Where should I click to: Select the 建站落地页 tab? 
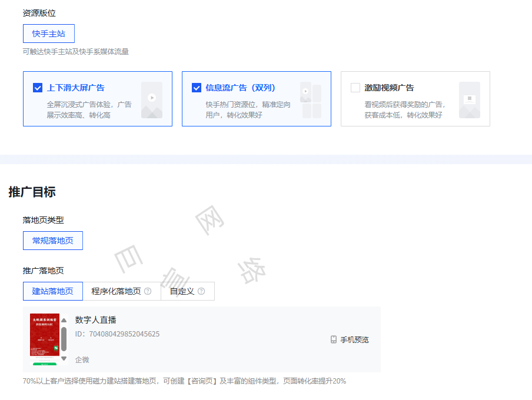coord(52,291)
